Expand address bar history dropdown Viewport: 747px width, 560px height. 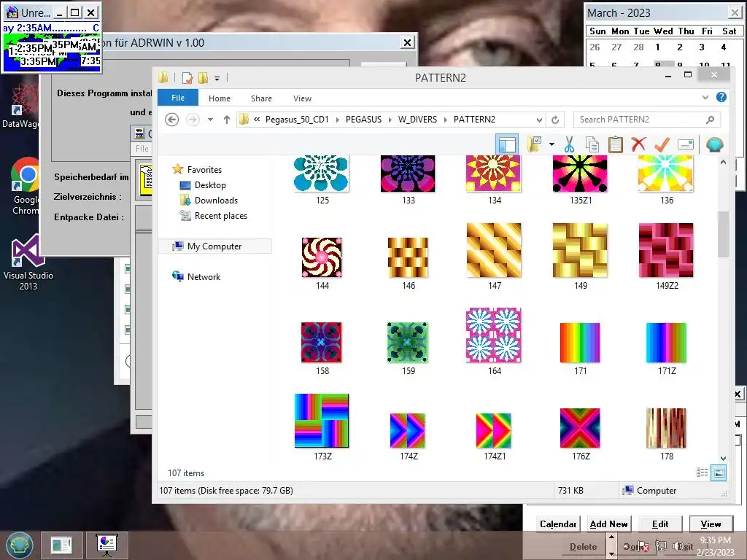(x=539, y=120)
